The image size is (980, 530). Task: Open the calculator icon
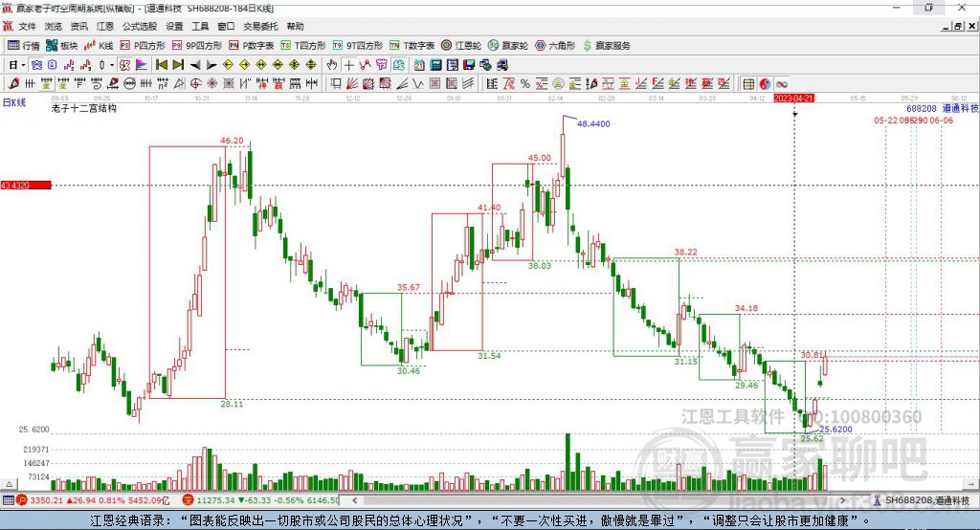click(436, 65)
